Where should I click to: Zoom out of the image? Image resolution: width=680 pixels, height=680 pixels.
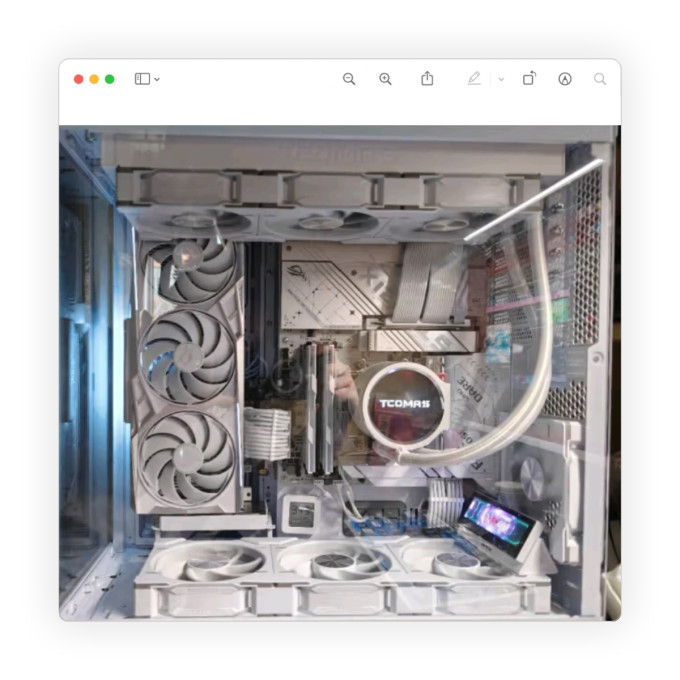[349, 79]
